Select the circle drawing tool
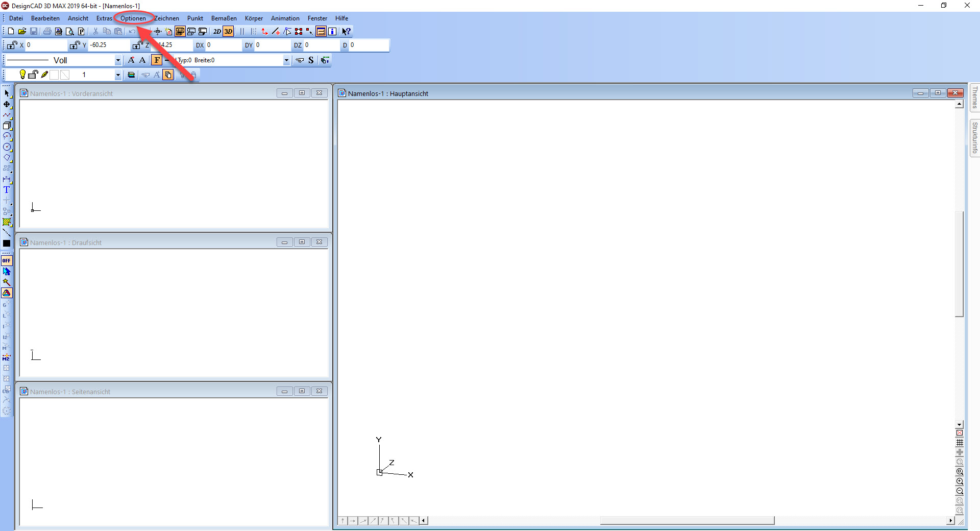This screenshot has height=531, width=980. click(x=7, y=147)
